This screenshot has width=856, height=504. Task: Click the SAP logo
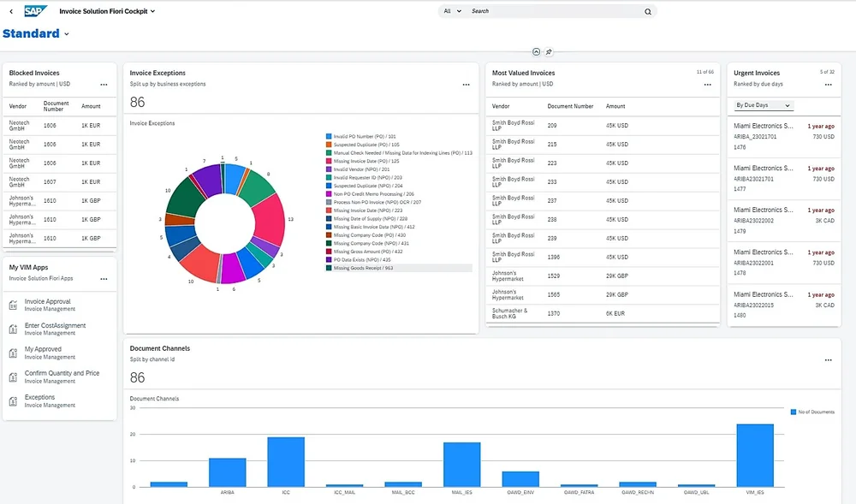click(35, 11)
